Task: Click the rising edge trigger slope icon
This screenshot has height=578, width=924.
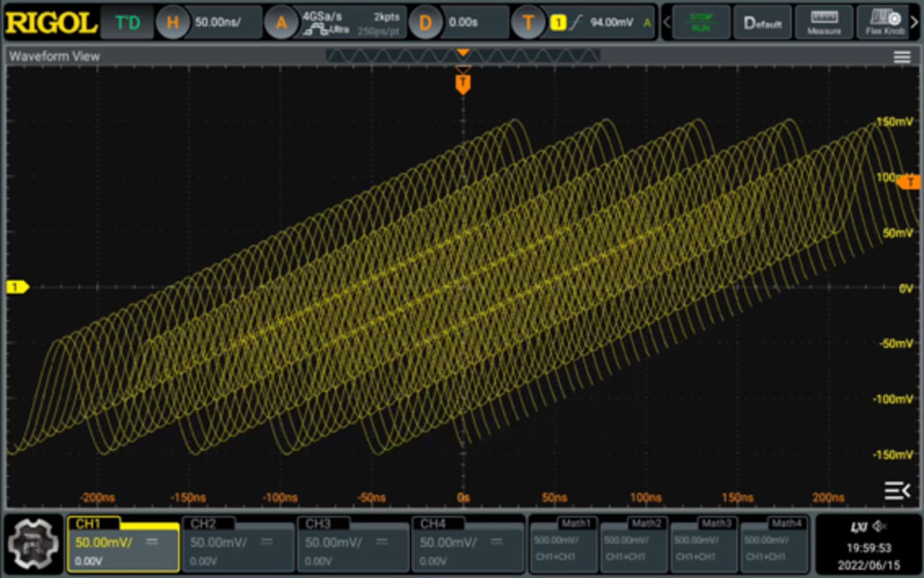Action: click(576, 23)
